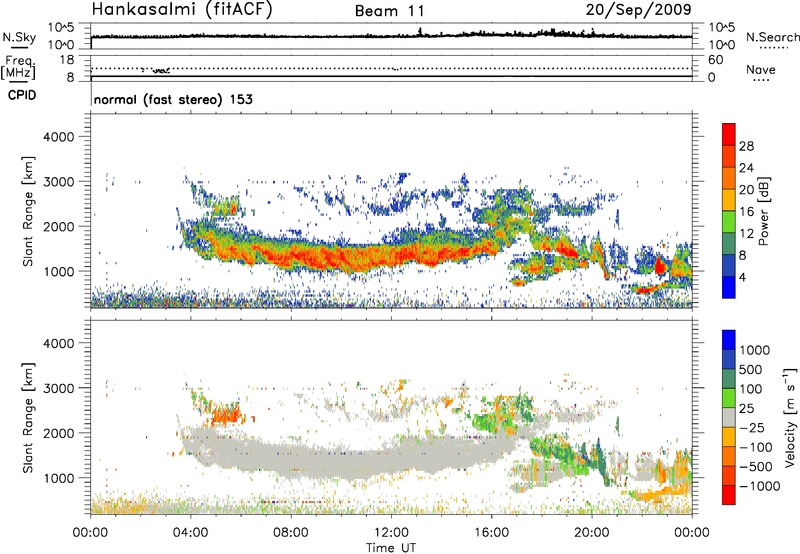Click the gray segment of Velocity colorbar

pyautogui.click(x=729, y=417)
